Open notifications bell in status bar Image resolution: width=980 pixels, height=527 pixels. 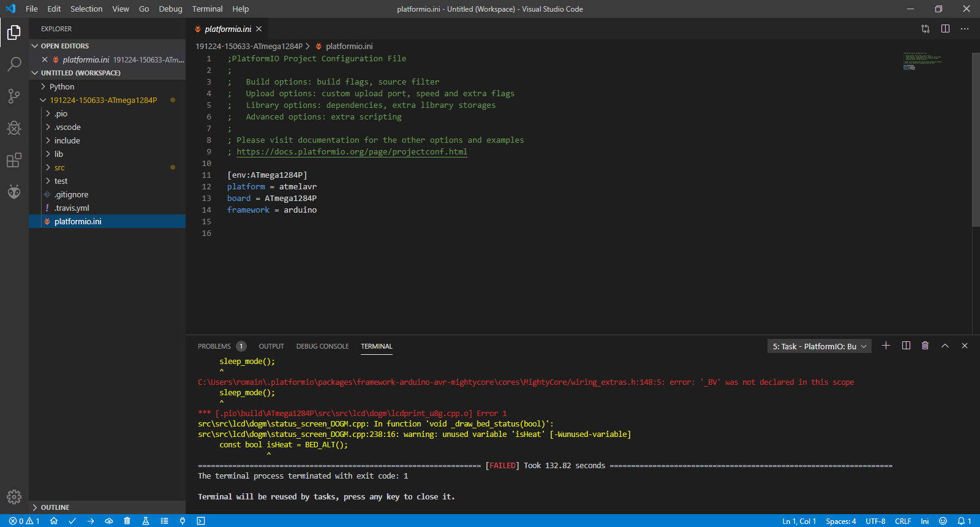coord(965,521)
